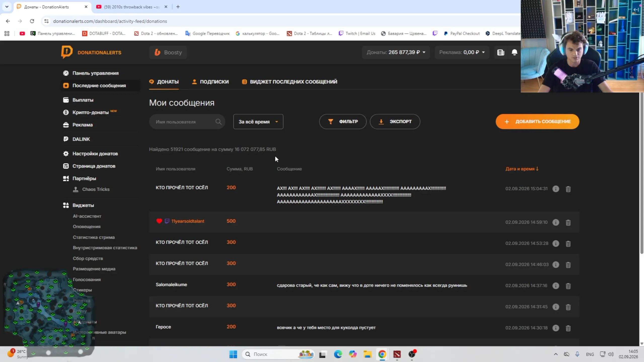Show info for 11yearsoldtalant donation
This screenshot has height=362, width=644.
[x=556, y=222]
